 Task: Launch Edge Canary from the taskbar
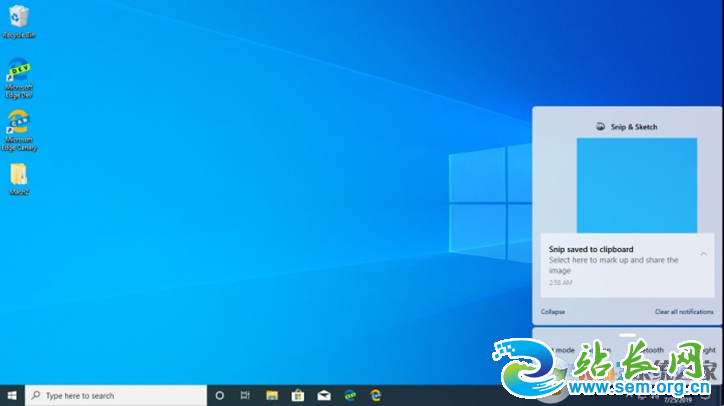click(x=376, y=395)
